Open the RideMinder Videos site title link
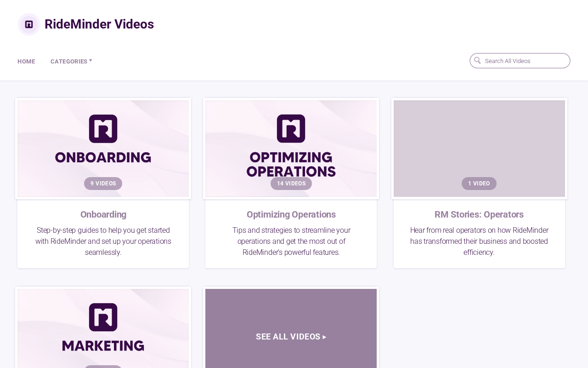The height and width of the screenshot is (368, 588). click(x=99, y=24)
